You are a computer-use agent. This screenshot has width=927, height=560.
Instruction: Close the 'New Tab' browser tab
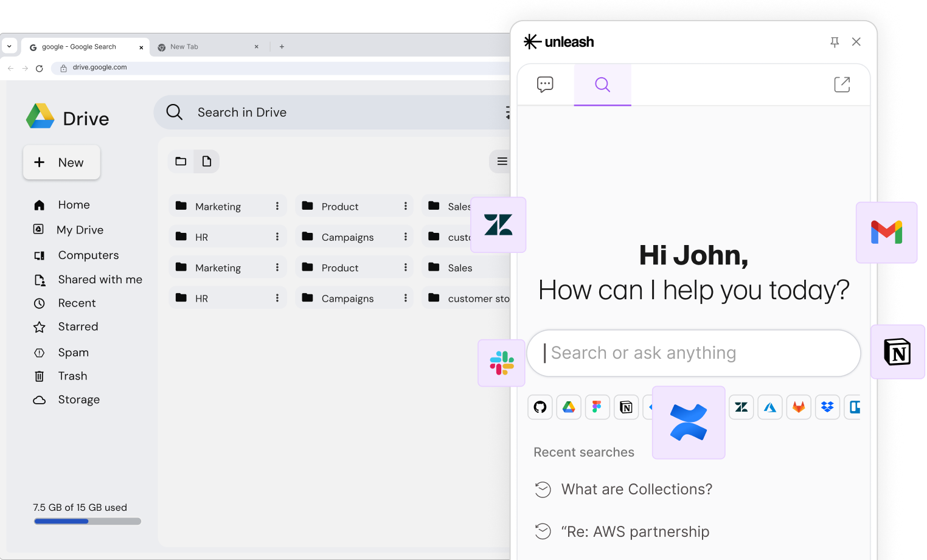point(257,47)
